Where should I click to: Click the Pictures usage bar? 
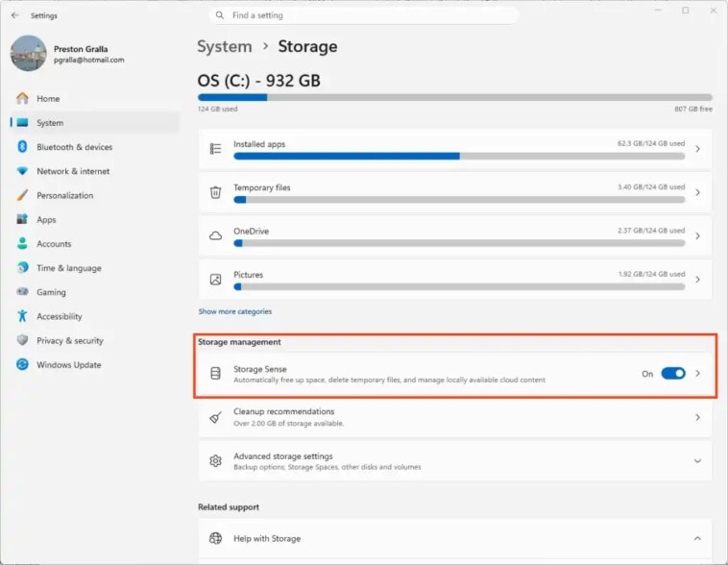point(459,286)
